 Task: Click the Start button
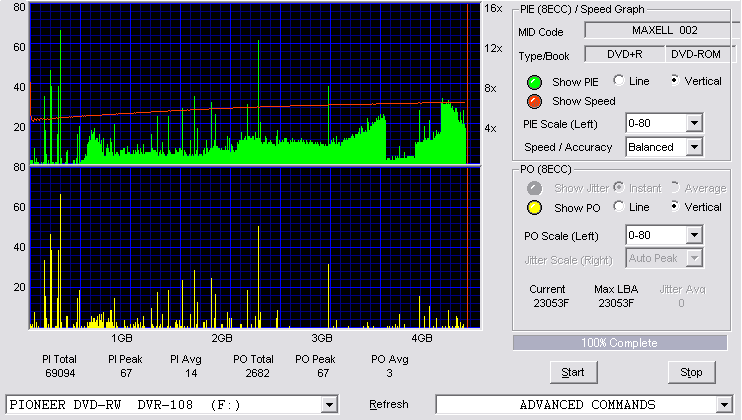[x=573, y=373]
